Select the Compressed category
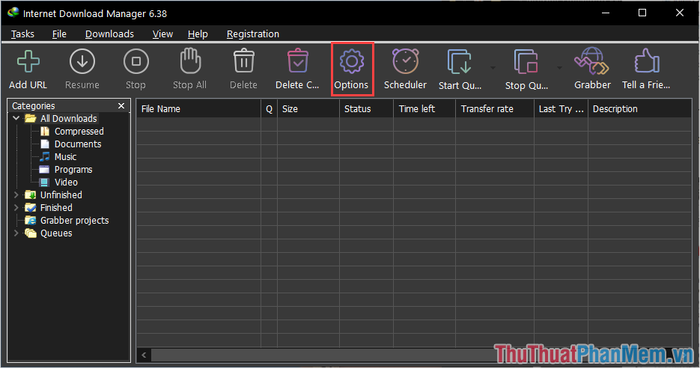This screenshot has width=700, height=368. point(79,131)
